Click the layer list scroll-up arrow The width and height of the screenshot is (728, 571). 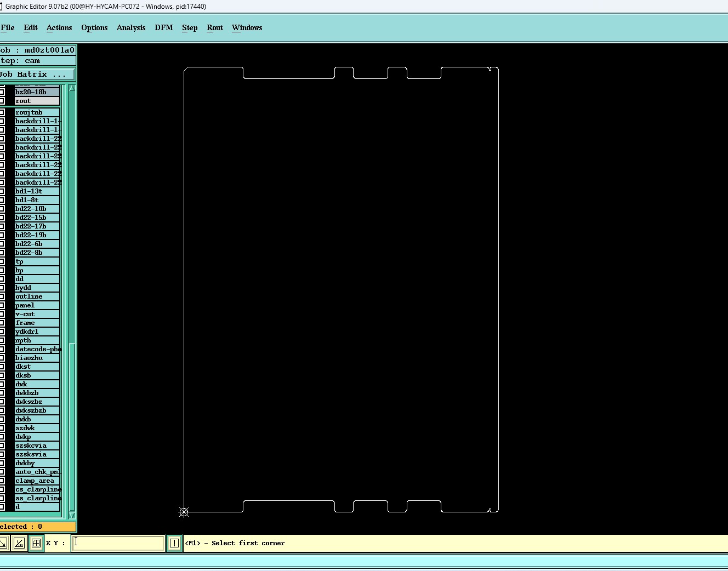(x=72, y=88)
